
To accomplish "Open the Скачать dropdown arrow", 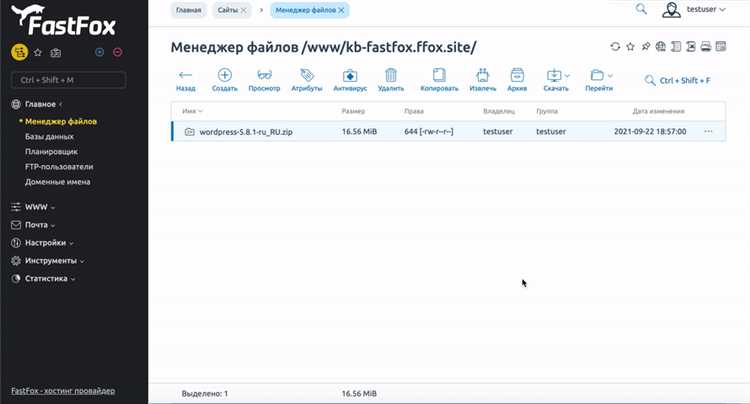I will coord(567,76).
